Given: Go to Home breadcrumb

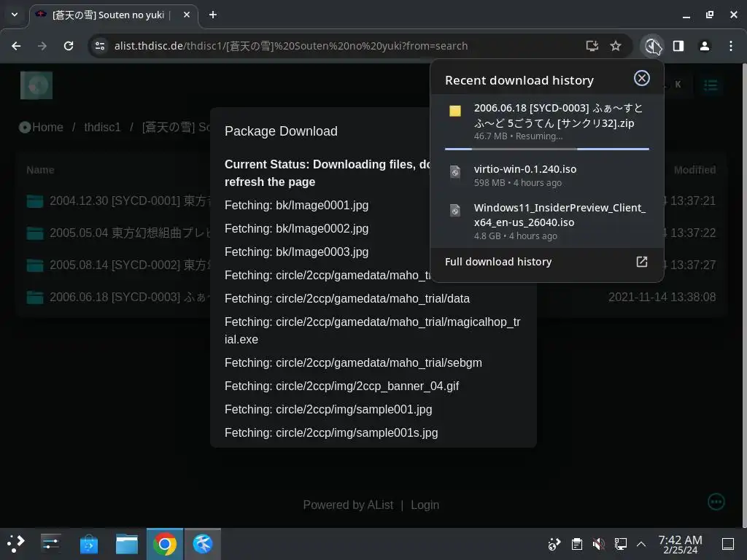Looking at the screenshot, I should (41, 127).
